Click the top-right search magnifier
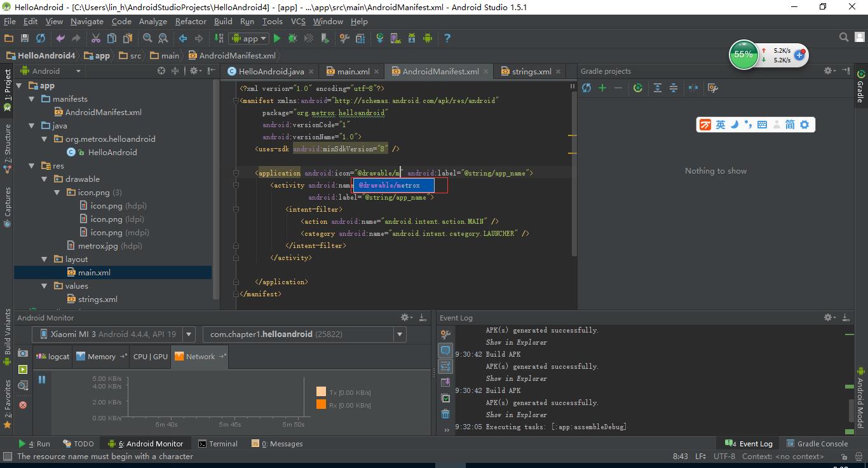868x468 pixels. 844,38
